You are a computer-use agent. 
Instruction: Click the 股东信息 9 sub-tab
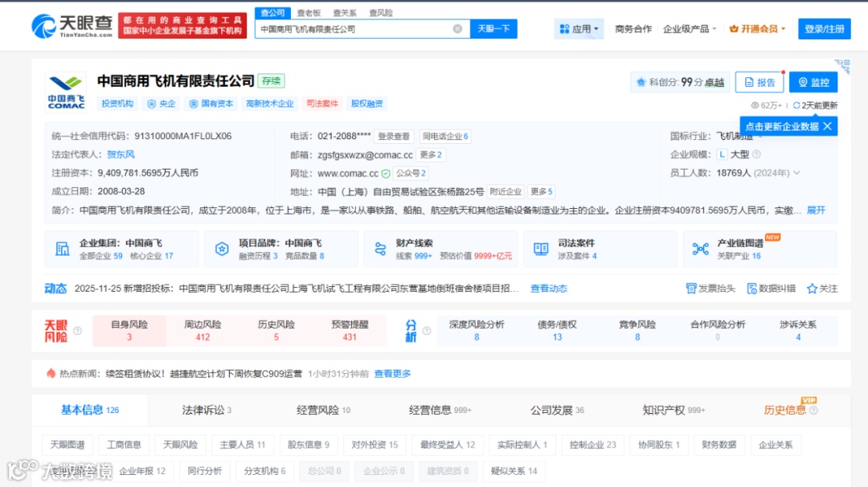pyautogui.click(x=309, y=444)
